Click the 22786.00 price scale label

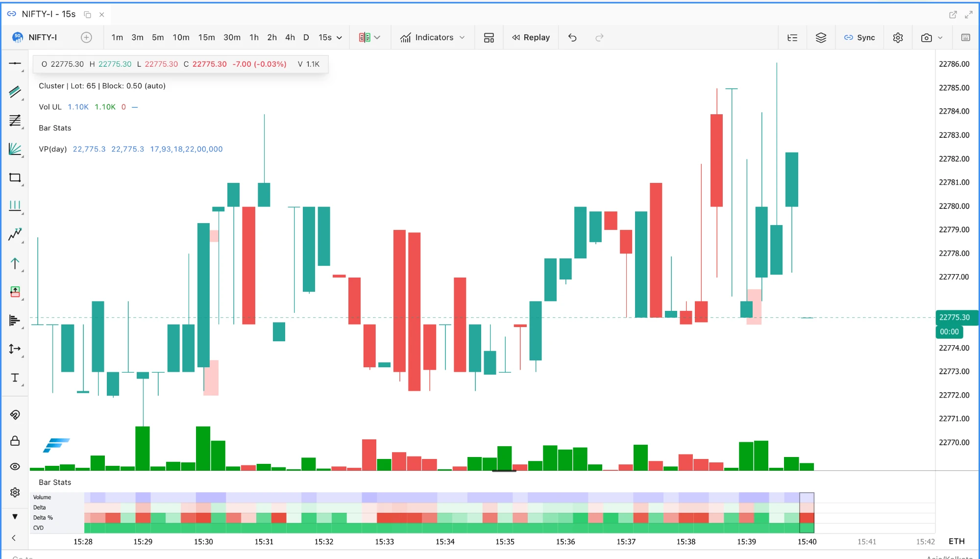coord(954,64)
